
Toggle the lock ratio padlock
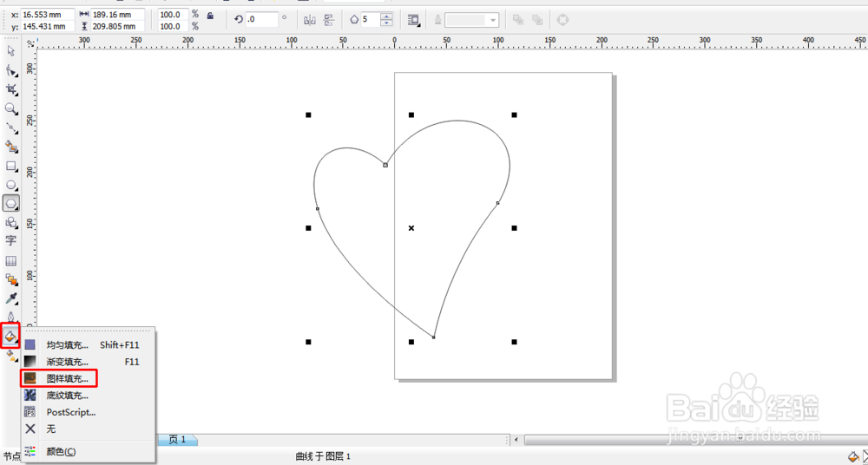click(x=210, y=16)
